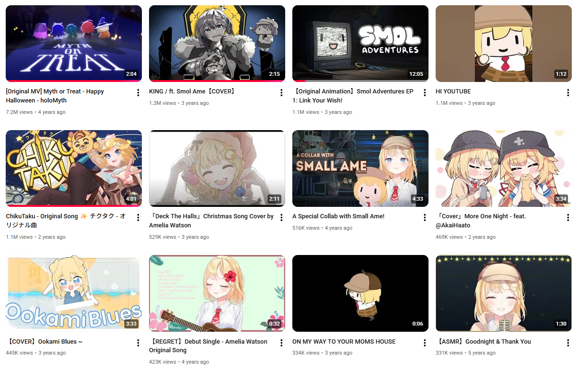Open more options for Ookami Blues cover
Image resolution: width=588 pixels, height=367 pixels.
click(138, 343)
